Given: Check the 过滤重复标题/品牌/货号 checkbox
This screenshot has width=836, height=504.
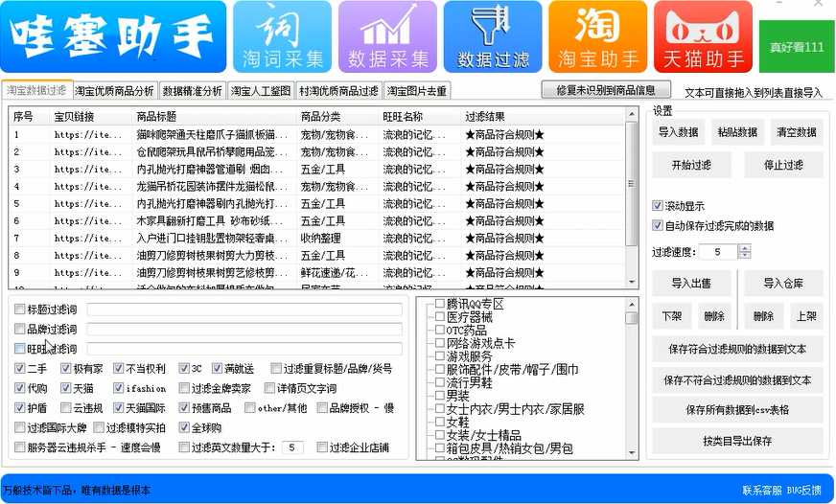Looking at the screenshot, I should pos(276,368).
